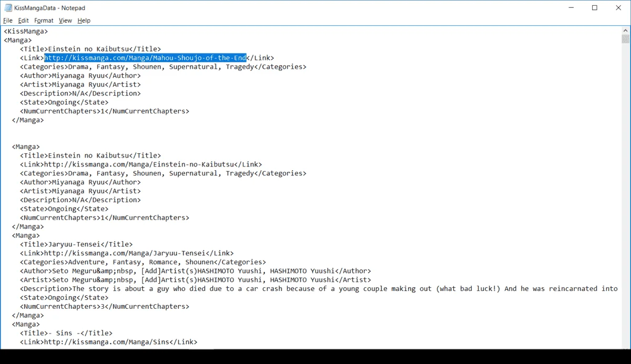The image size is (631, 364).
Task: Click the vertical scrollbar up arrow
Action: (x=626, y=31)
